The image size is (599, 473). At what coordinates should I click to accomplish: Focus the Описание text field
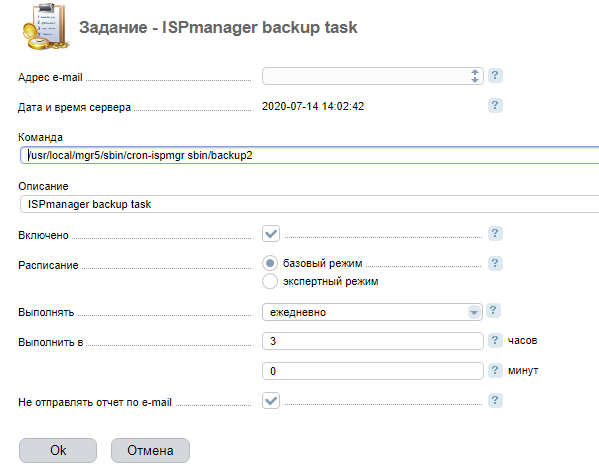[x=309, y=204]
